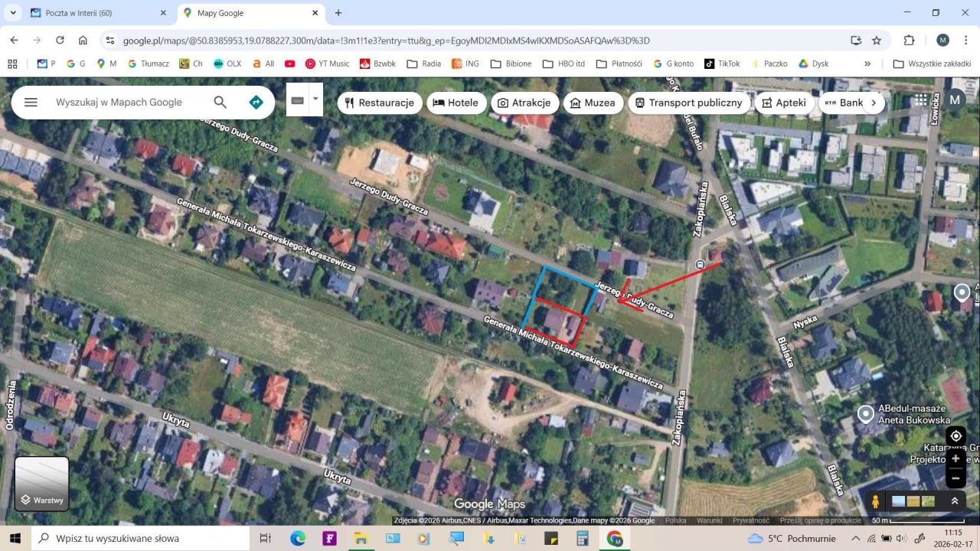
Task: Open the TikTok bookmark
Action: [x=722, y=64]
